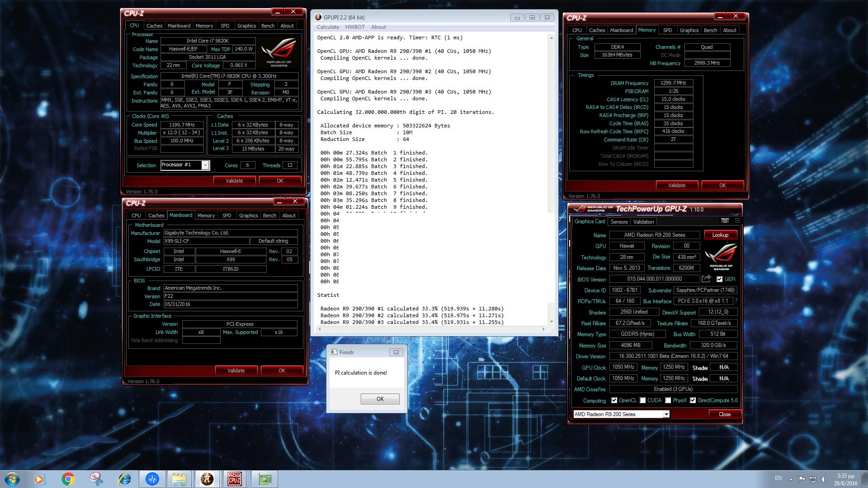The height and width of the screenshot is (488, 868).
Task: Click the '1299.7 MHz' DRAM Frequency value
Action: pos(673,83)
